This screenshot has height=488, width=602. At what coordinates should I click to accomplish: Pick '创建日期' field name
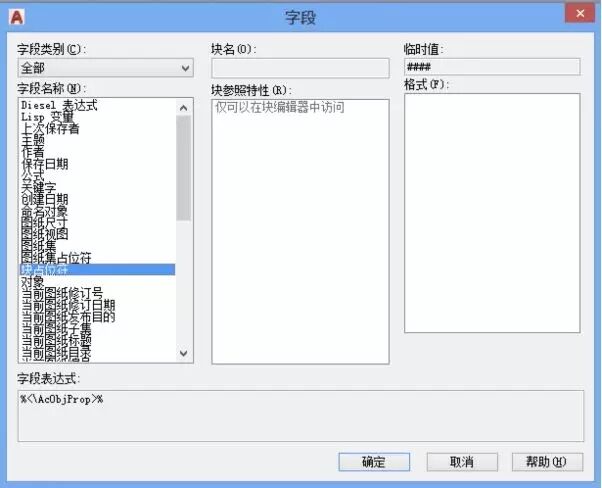(x=46, y=199)
